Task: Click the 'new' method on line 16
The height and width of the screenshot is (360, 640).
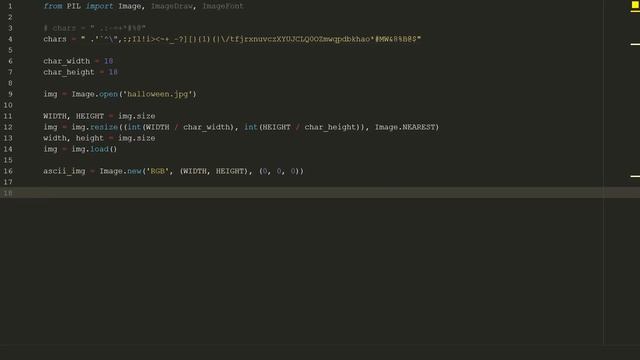Action: coord(134,171)
